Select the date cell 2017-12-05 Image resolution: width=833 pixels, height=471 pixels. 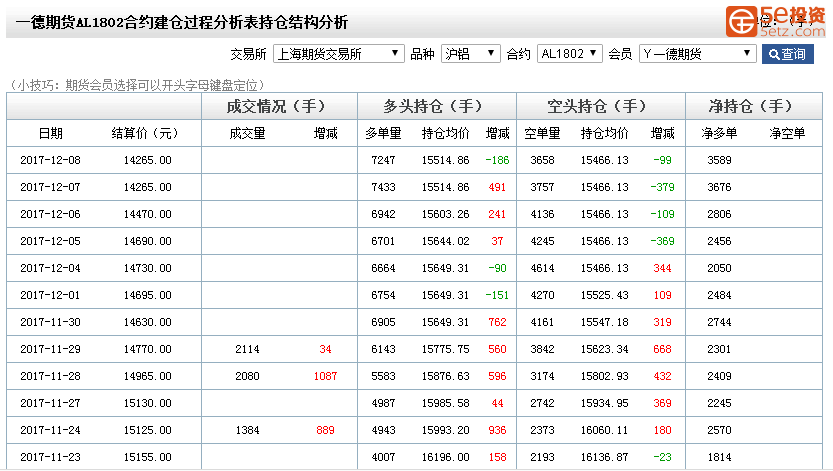(x=50, y=242)
